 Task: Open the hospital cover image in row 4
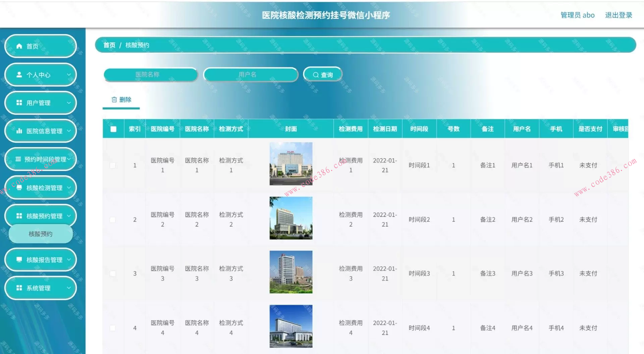pos(291,326)
